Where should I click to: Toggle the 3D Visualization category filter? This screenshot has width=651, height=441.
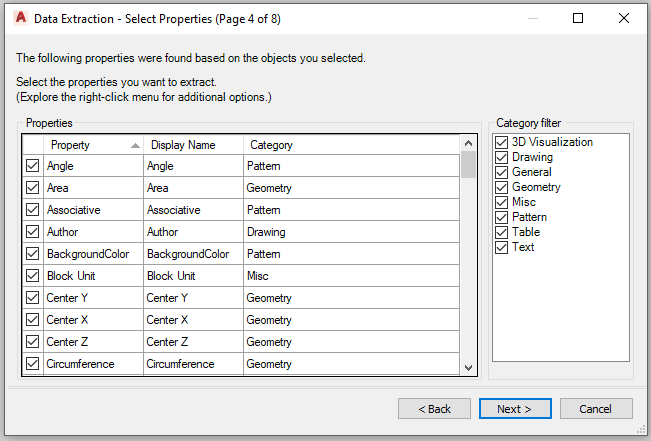coord(502,142)
